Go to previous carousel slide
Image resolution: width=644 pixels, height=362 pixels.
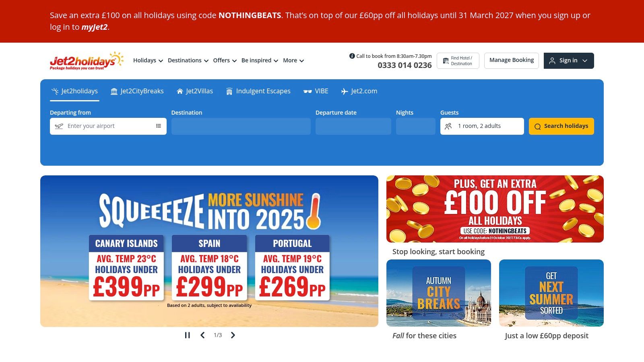point(202,335)
